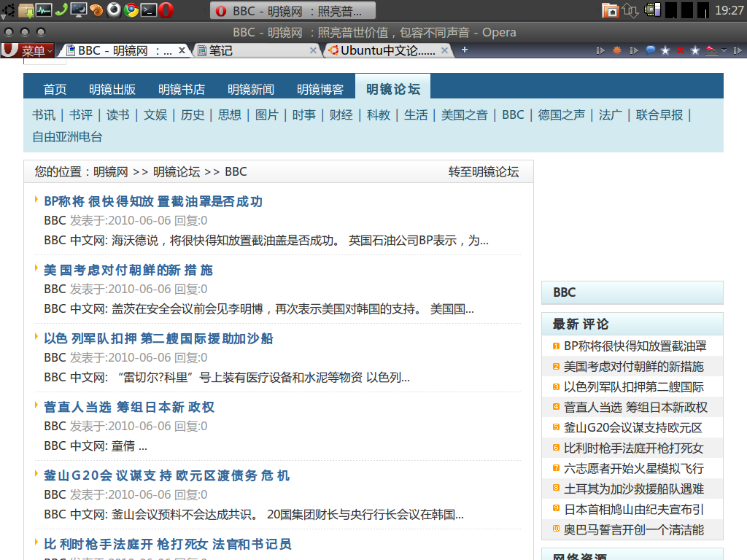Click the blue speech bubble icon
The width and height of the screenshot is (747, 560).
click(x=650, y=50)
